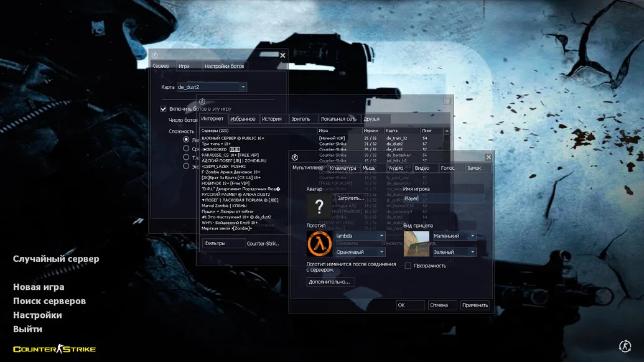Switch to the 'Клавиатура' settings tab
Image resolution: width=644 pixels, height=362 pixels.
click(x=343, y=168)
